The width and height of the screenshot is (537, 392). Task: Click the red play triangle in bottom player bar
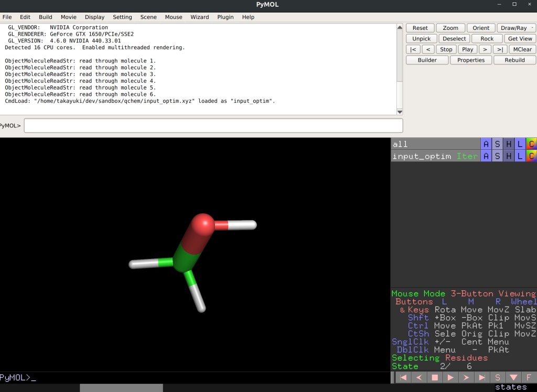click(450, 377)
